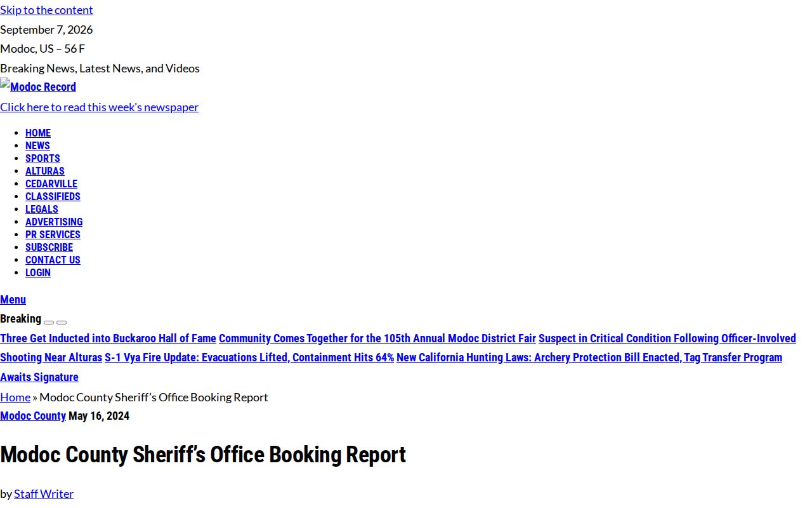Viewport: 812px width, 508px height.
Task: Follow the Skip to the content link
Action: (x=46, y=10)
